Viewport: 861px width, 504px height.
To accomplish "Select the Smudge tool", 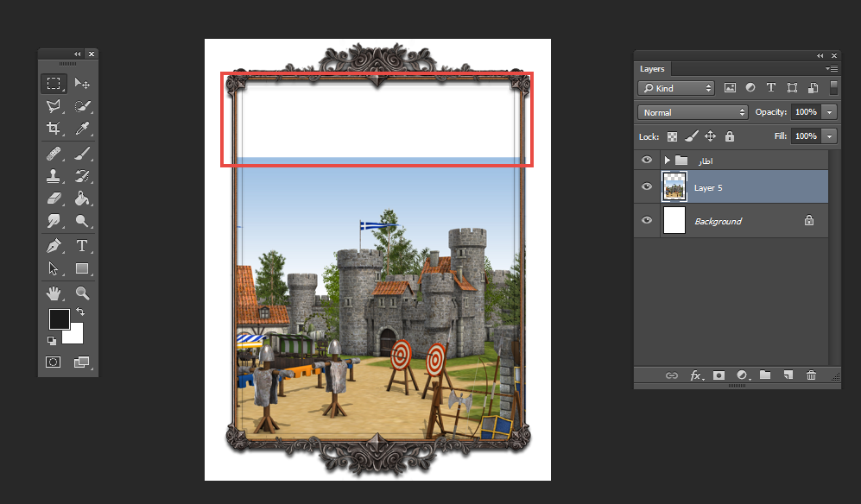I will pyautogui.click(x=54, y=221).
